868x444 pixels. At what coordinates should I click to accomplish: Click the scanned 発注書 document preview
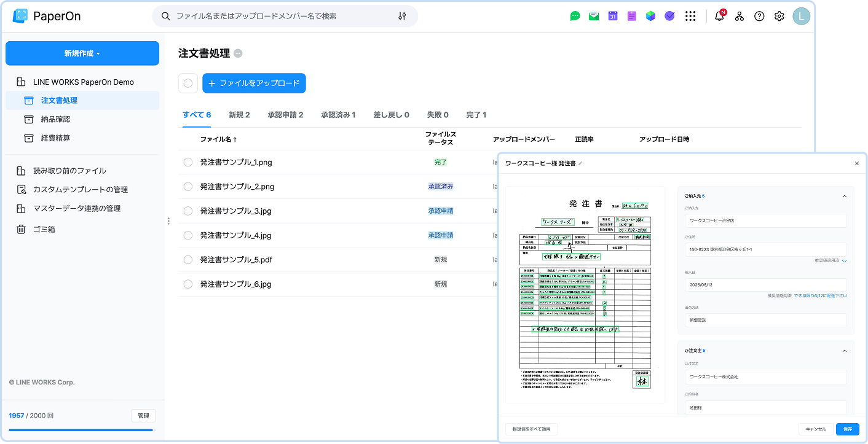pos(585,295)
